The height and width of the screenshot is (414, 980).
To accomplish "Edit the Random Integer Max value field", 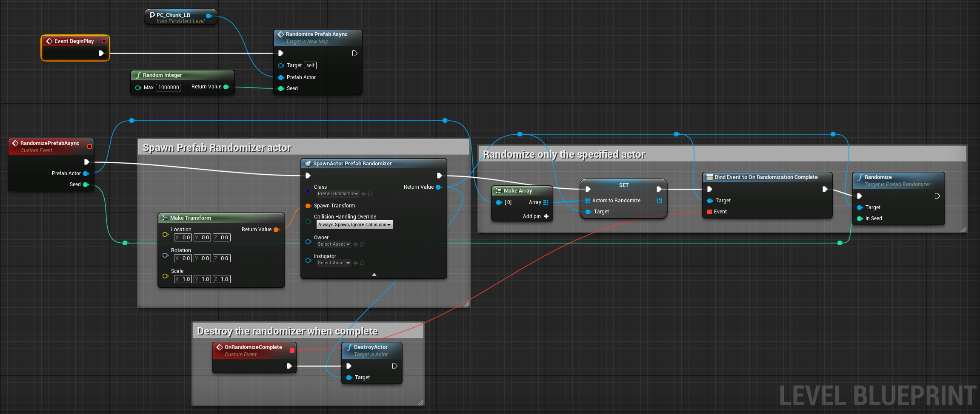I will click(169, 88).
